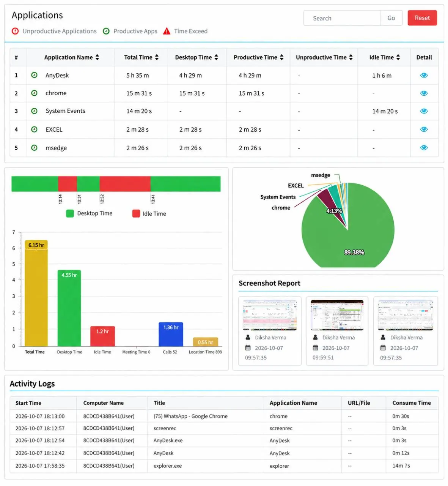Screen dimensions: 448x486
Task: Open detail eye icon for EXCEL
Action: [x=424, y=129]
